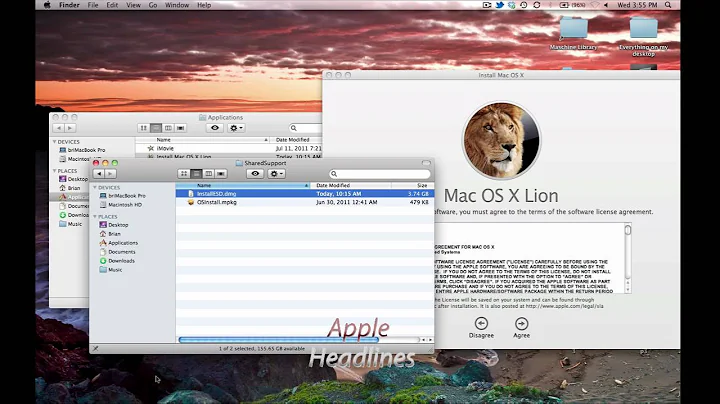This screenshot has height=404, width=720.
Task: Click the horizontal scrollbar in SharedSupport window
Action: tap(278, 340)
